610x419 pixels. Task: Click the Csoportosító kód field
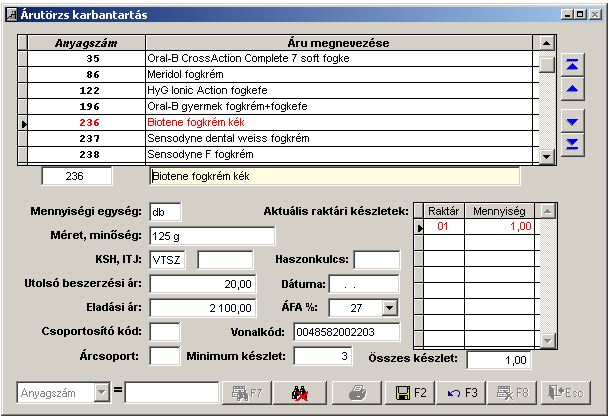click(x=165, y=332)
